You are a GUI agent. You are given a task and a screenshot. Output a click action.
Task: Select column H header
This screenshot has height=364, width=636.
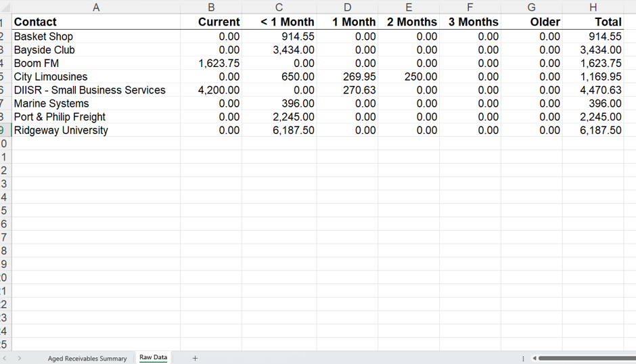pyautogui.click(x=593, y=7)
